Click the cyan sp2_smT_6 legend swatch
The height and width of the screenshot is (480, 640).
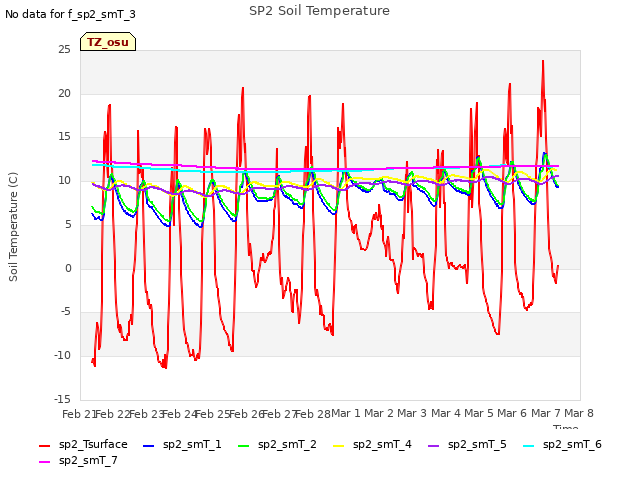pos(529,446)
